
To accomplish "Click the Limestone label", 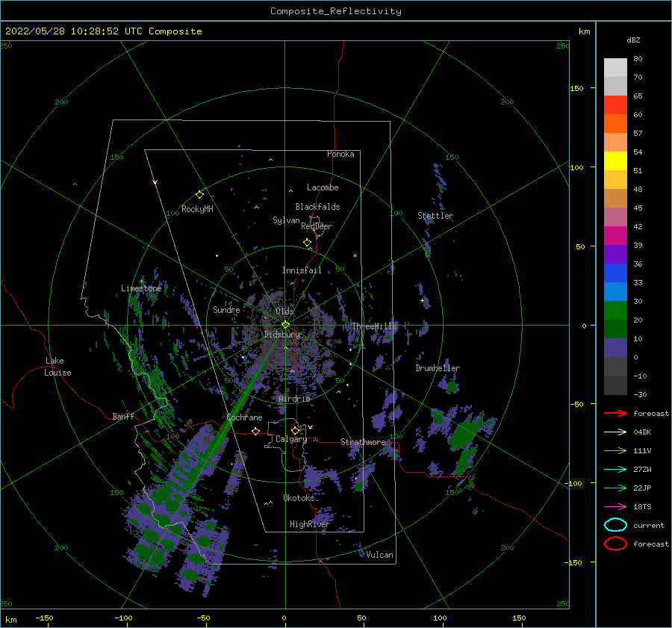I will point(141,288).
